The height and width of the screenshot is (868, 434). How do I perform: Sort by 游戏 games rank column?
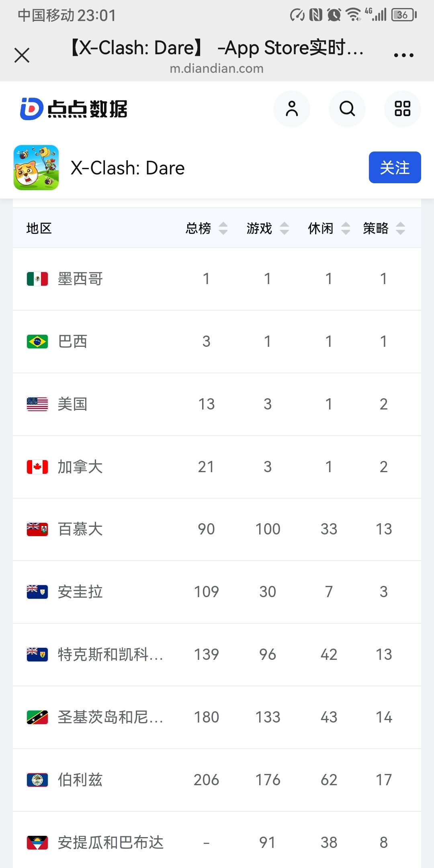point(268,228)
